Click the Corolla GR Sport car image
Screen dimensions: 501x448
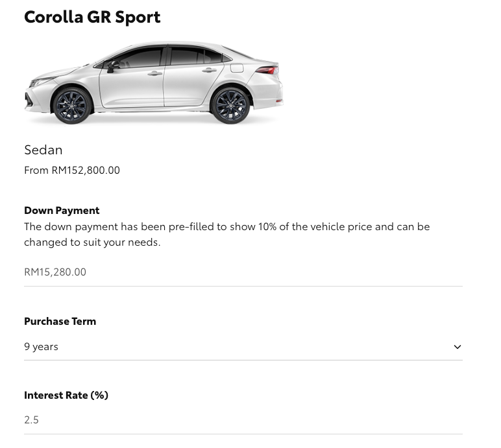(x=154, y=82)
